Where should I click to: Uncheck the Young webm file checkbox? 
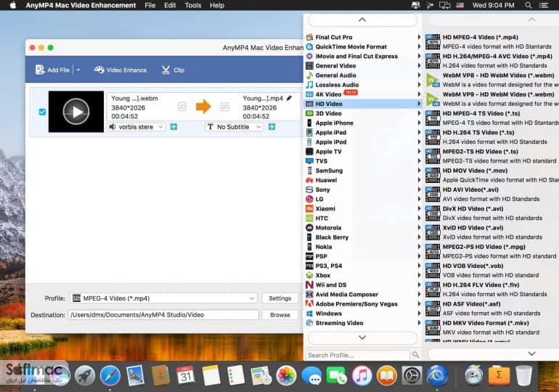42,112
